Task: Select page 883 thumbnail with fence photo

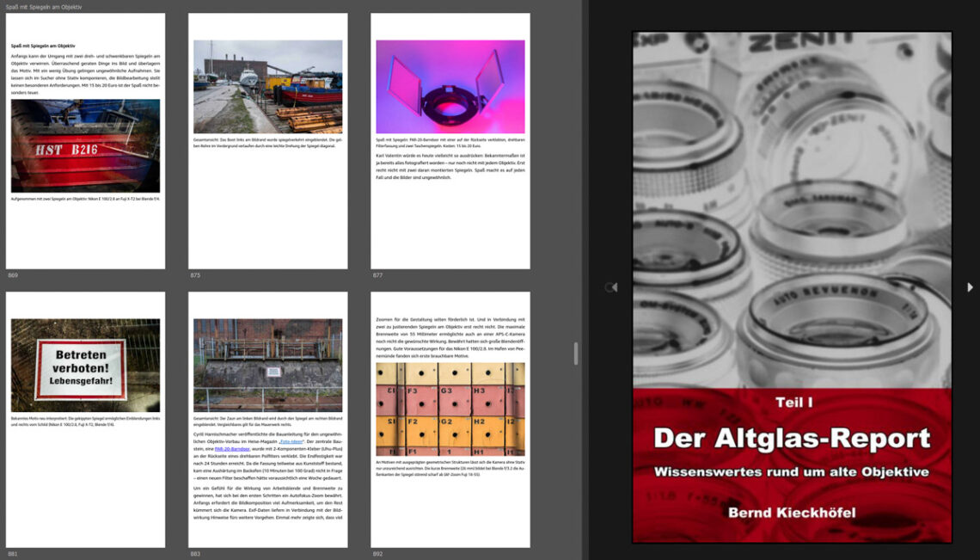Action: click(268, 420)
